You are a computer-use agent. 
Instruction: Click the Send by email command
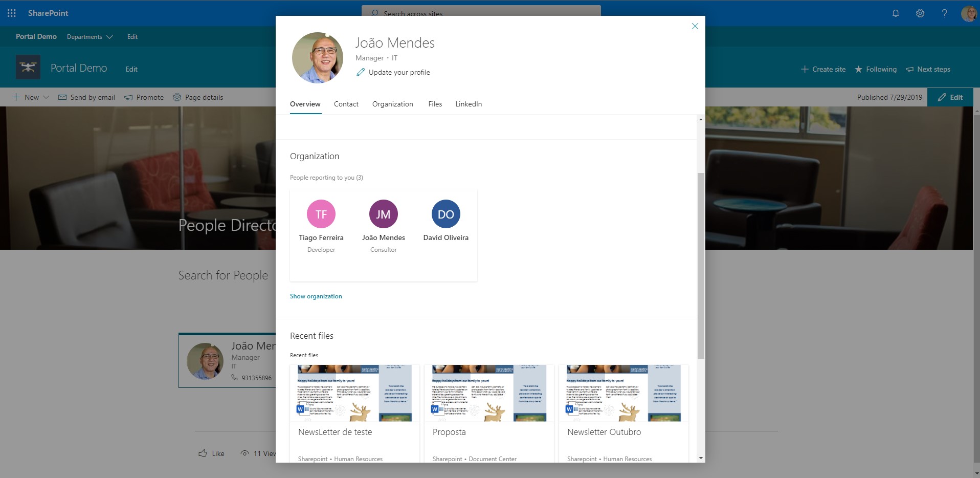(86, 97)
